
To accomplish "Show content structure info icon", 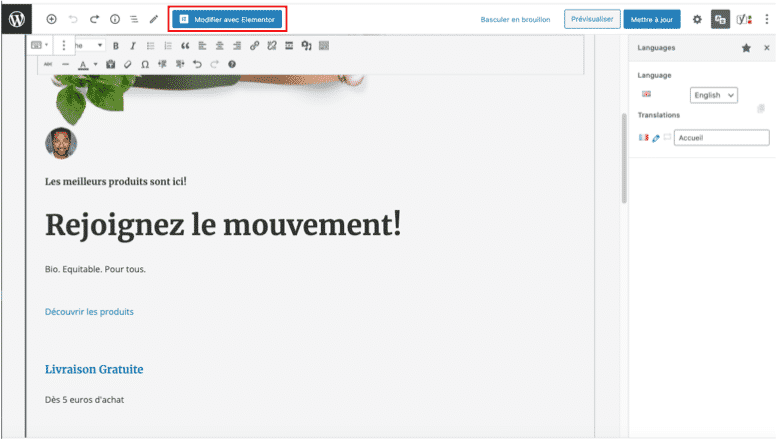I will pyautogui.click(x=115, y=19).
